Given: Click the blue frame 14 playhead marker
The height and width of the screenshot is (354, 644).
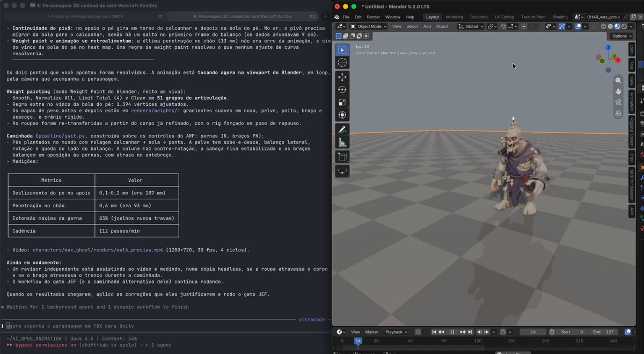Looking at the screenshot, I should [358, 341].
